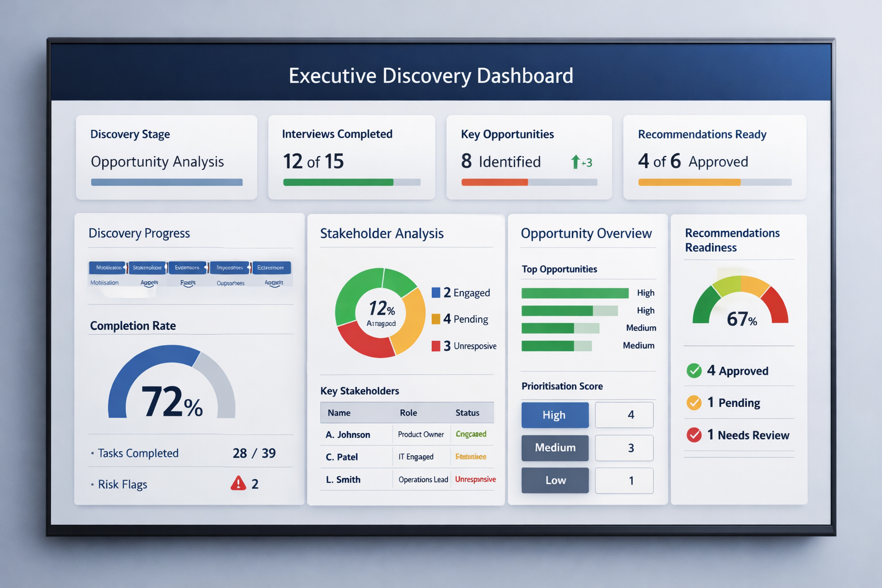Click the green up-arrow trend icon
Viewport: 882px width, 588px height.
click(575, 162)
